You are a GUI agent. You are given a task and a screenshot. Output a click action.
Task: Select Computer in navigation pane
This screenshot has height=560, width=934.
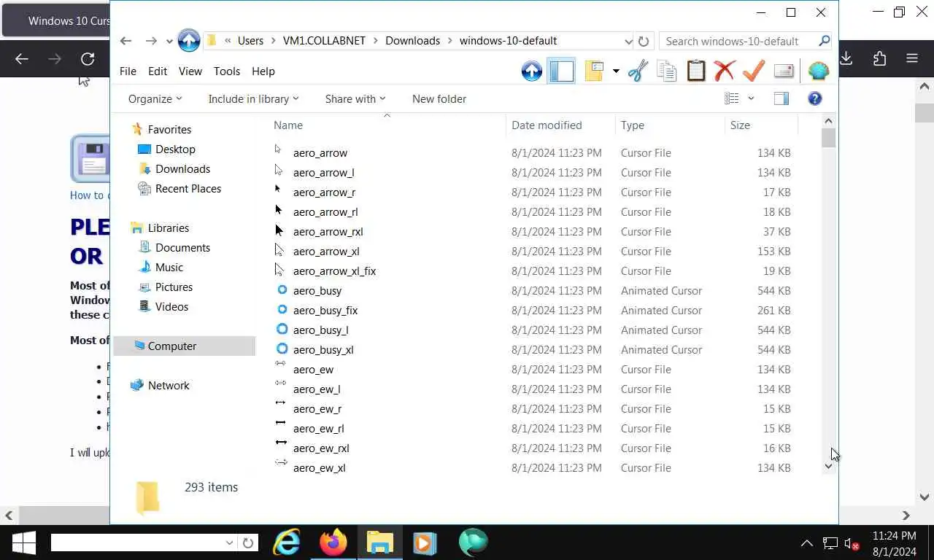coord(184,346)
